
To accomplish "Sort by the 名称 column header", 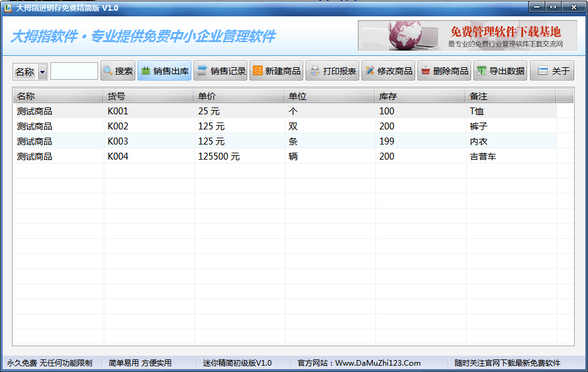I will (x=57, y=96).
